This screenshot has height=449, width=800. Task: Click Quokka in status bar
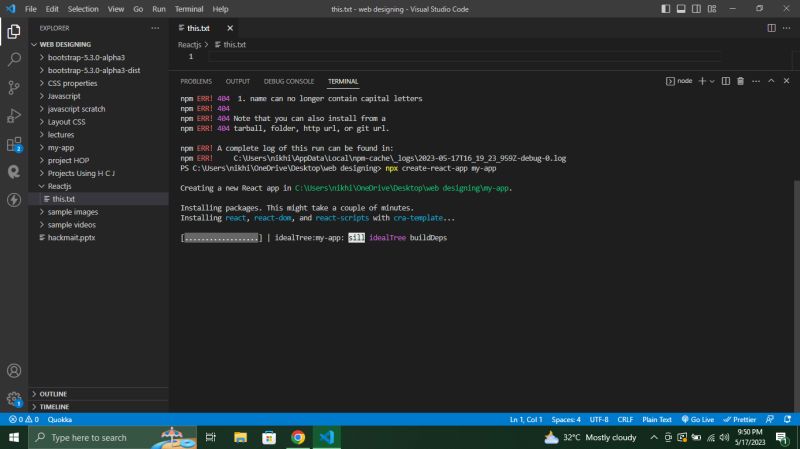coord(60,419)
